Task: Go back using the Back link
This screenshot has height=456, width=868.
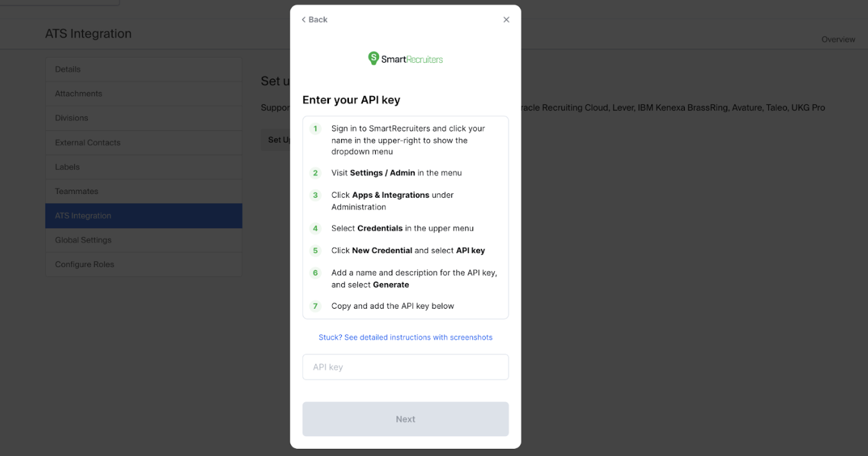Action: coord(314,20)
